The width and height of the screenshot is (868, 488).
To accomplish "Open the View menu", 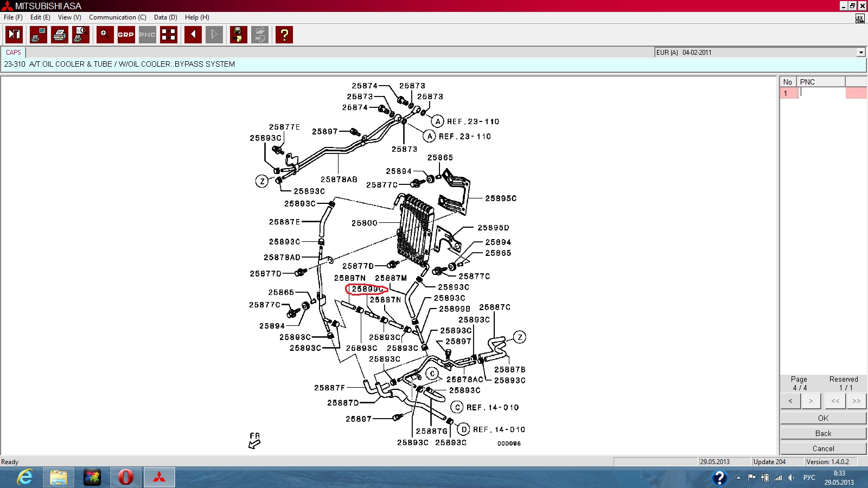I will [x=69, y=17].
